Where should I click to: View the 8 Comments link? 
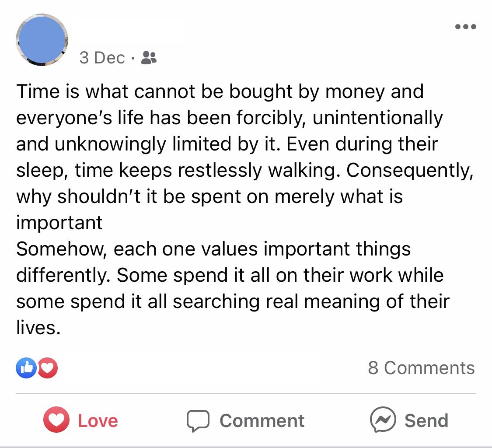click(421, 367)
